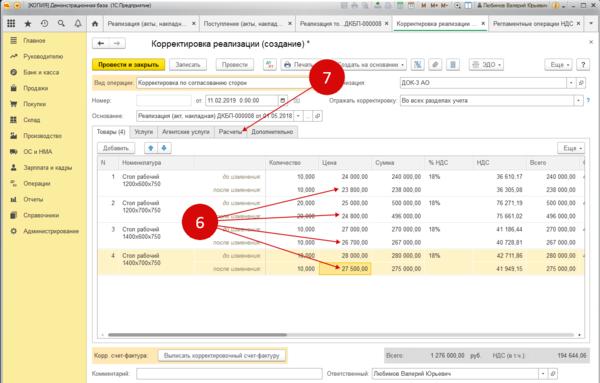Screen dimensions: 600x383
Task: Open notifications bell icon
Action: [x=78, y=24]
